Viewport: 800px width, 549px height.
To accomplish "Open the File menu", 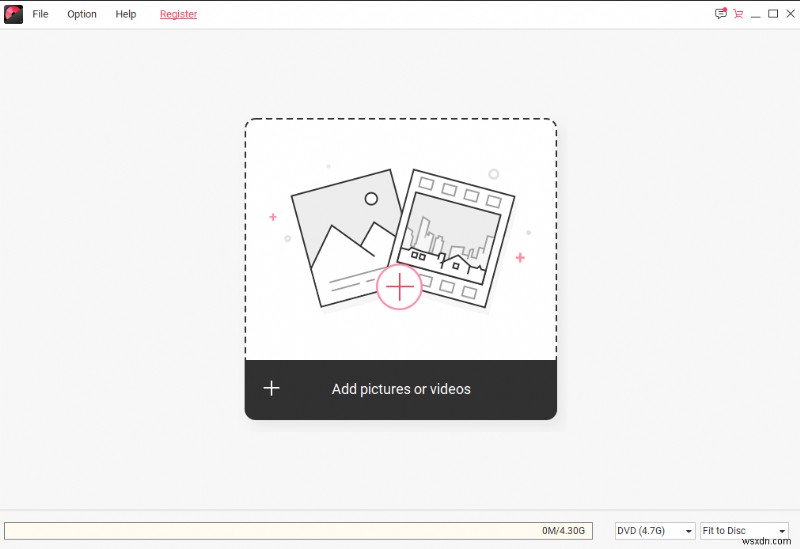I will pyautogui.click(x=40, y=14).
